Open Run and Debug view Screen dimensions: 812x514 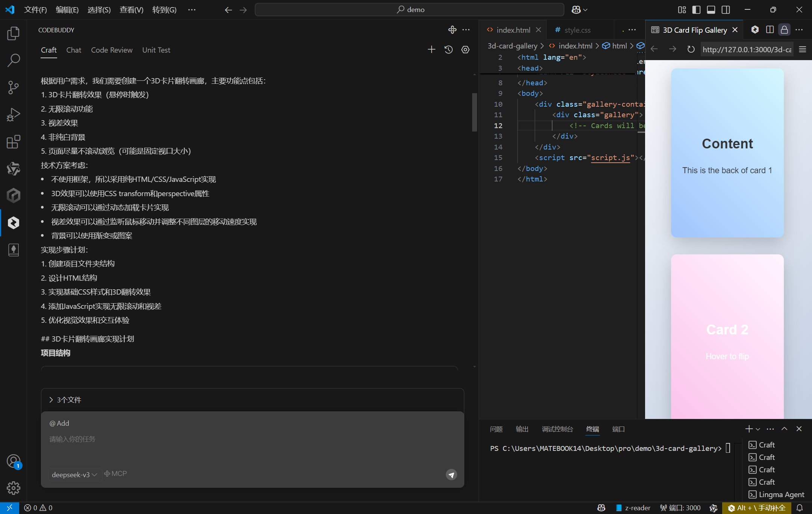[14, 115]
